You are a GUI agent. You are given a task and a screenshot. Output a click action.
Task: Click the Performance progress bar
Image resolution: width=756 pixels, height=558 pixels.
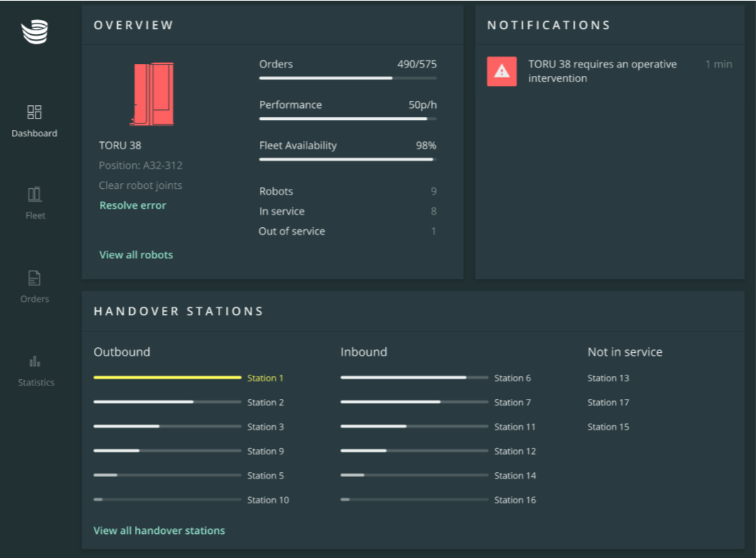point(347,119)
